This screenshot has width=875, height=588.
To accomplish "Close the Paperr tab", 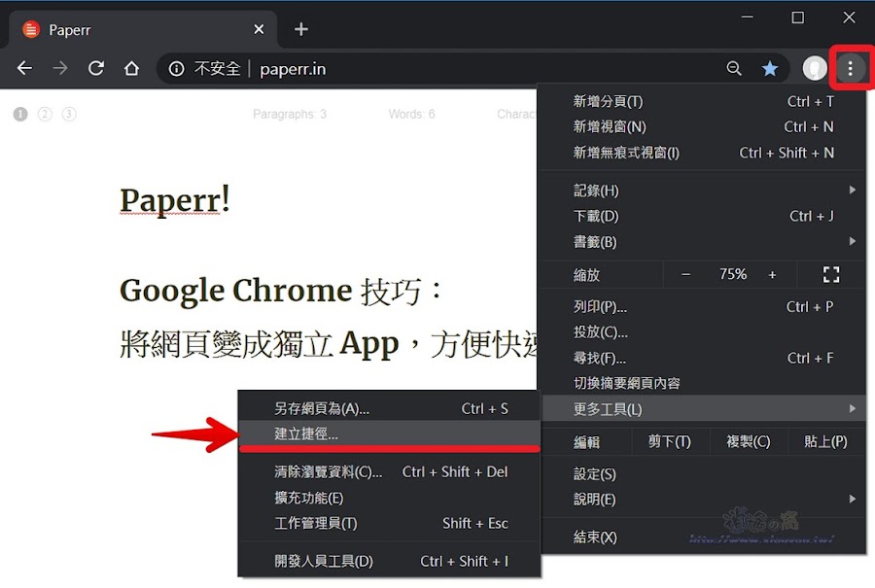I will [259, 29].
